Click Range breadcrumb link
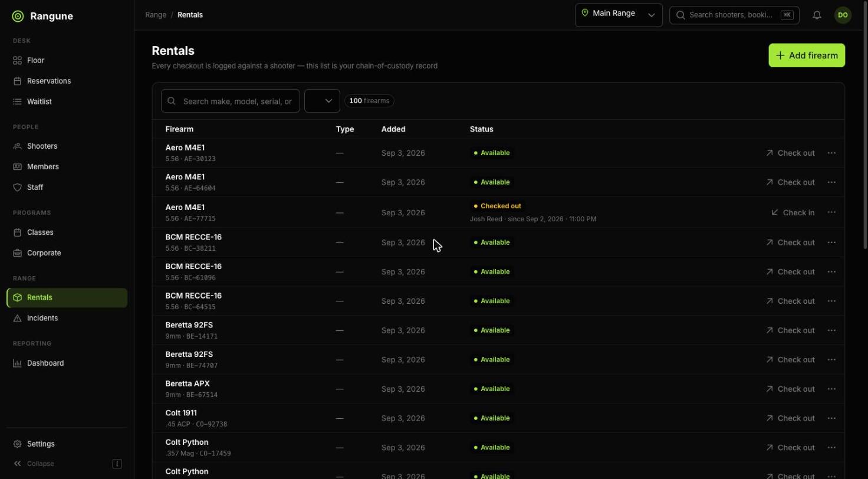Viewport: 868px width, 479px height. [156, 15]
